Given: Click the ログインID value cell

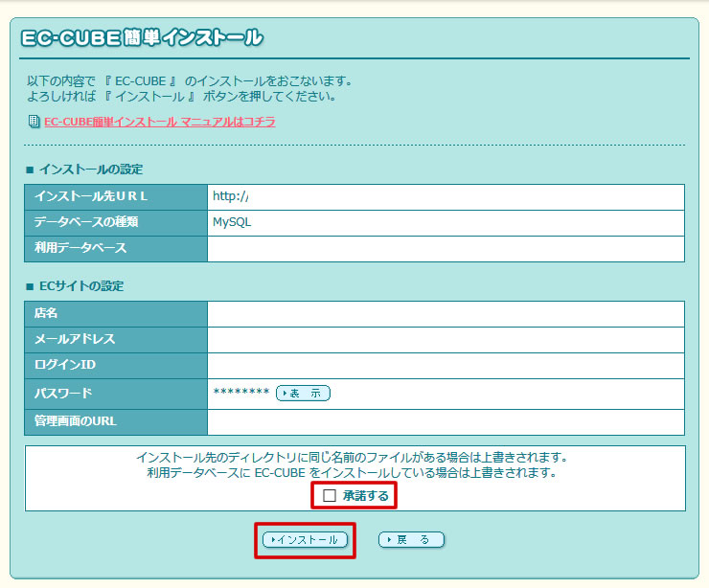Looking at the screenshot, I should pos(446,366).
